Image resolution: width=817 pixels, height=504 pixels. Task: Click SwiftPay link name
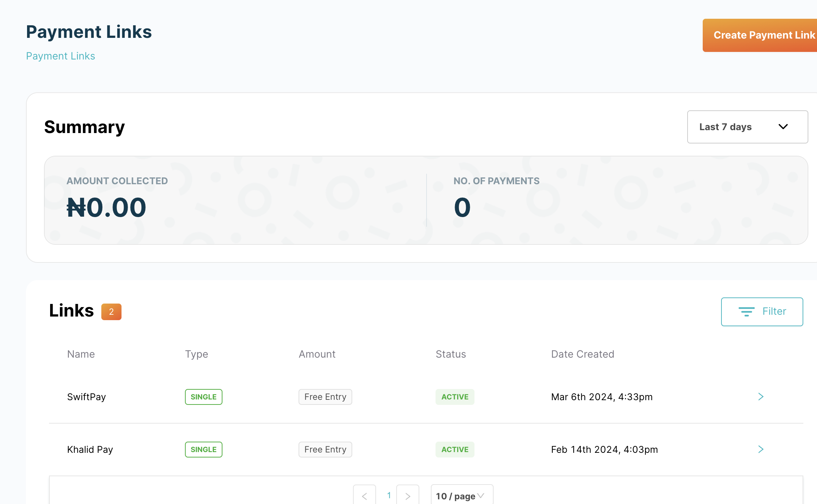pyautogui.click(x=87, y=397)
